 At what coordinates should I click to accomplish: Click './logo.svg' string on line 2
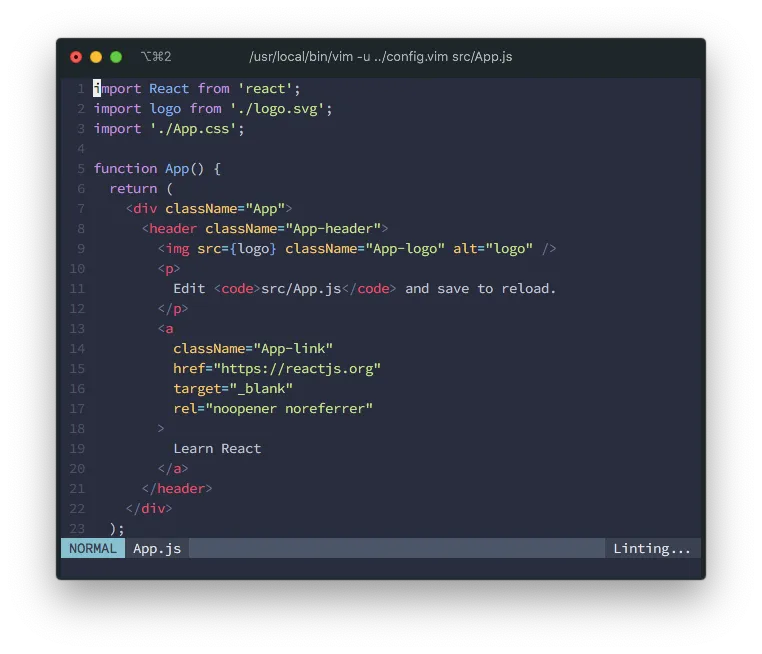[277, 109]
